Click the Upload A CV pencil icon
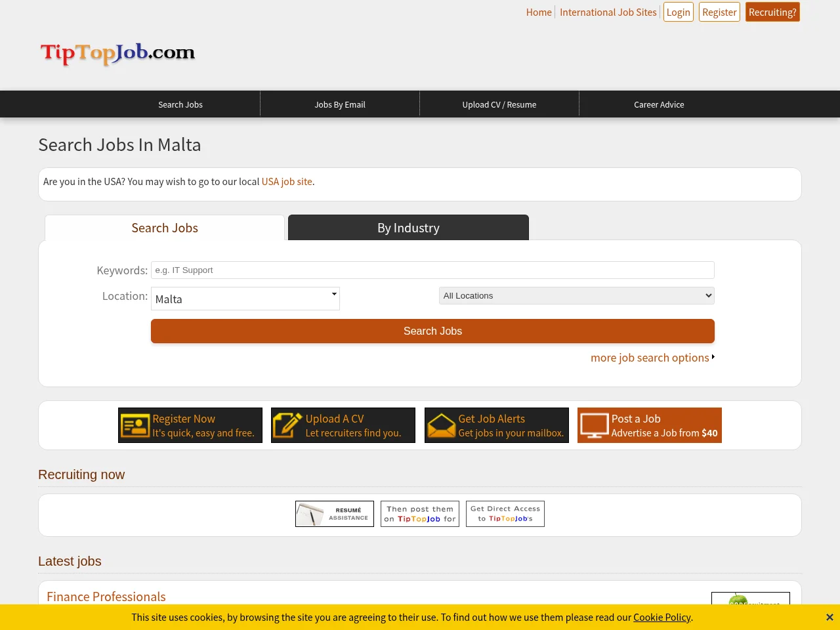This screenshot has width=840, height=630. tap(287, 425)
